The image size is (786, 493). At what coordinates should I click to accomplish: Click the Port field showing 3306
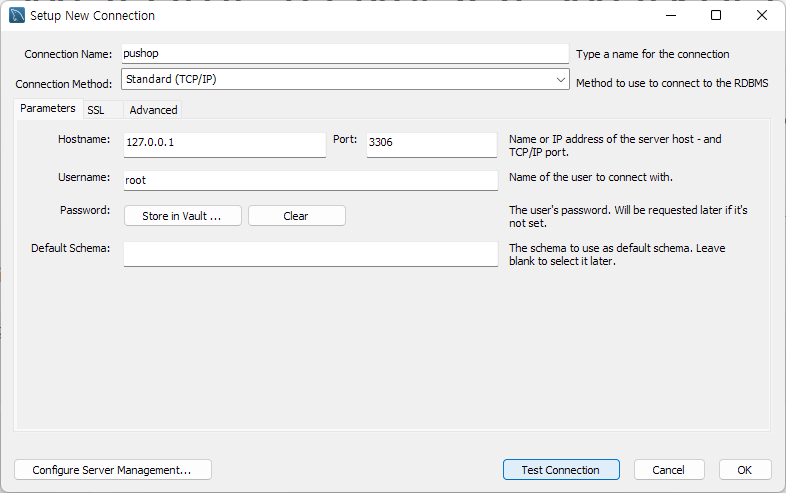click(x=432, y=144)
